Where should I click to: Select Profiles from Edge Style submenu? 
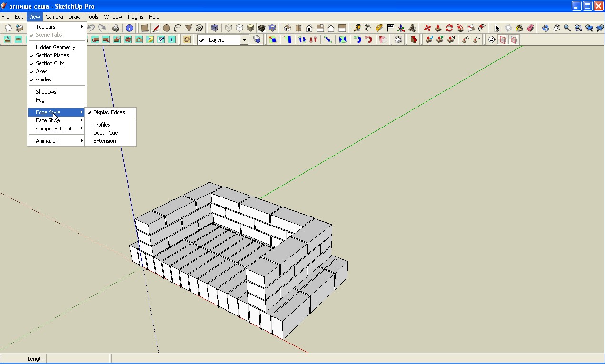(101, 125)
